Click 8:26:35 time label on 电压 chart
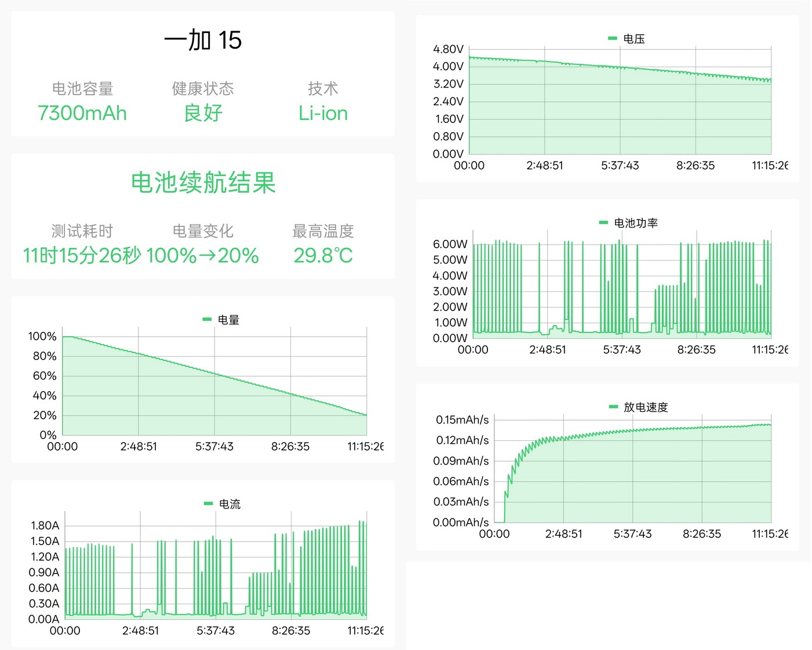This screenshot has height=650, width=812. [x=696, y=165]
